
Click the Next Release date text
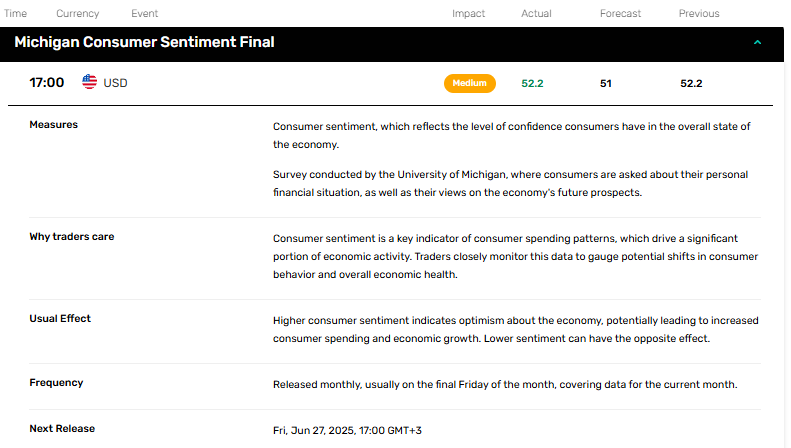(x=347, y=430)
